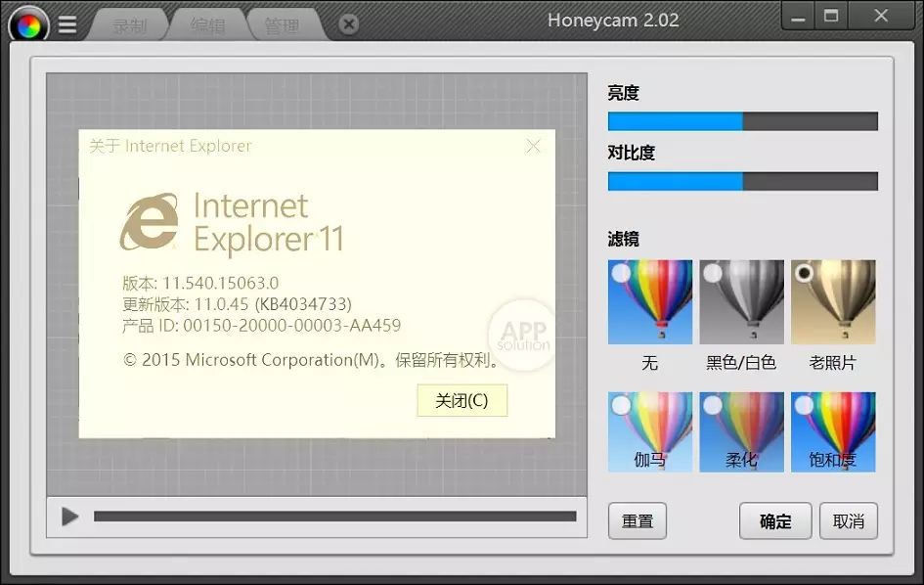Confirm with the 确定 button
The image size is (924, 585).
point(775,520)
